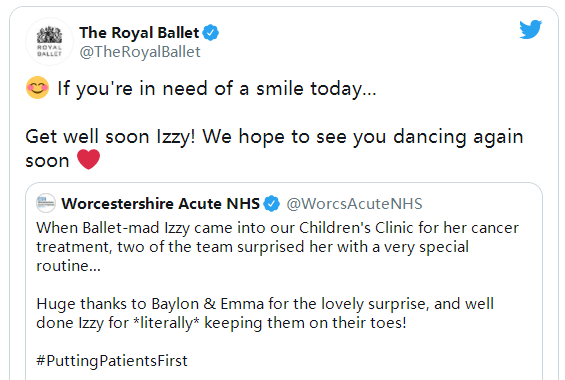Viewport: 565px width, 380px height.
Task: Click the blushing smile emoji
Action: 37,88
